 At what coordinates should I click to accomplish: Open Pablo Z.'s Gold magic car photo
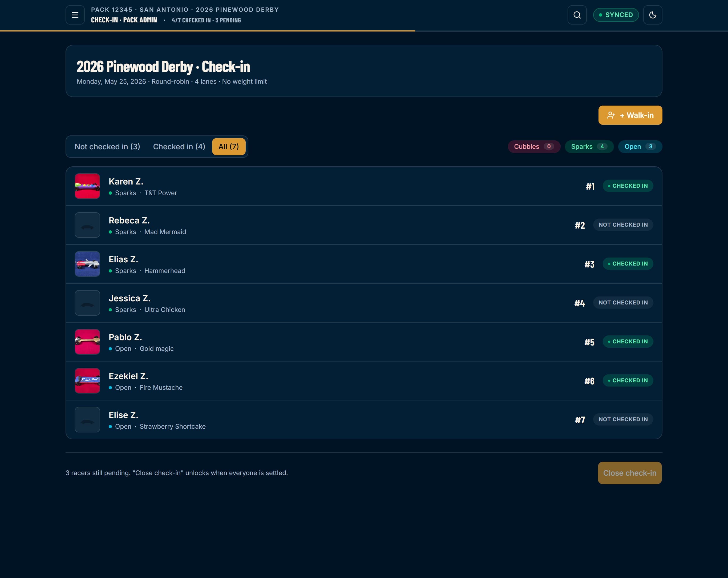[x=87, y=342]
